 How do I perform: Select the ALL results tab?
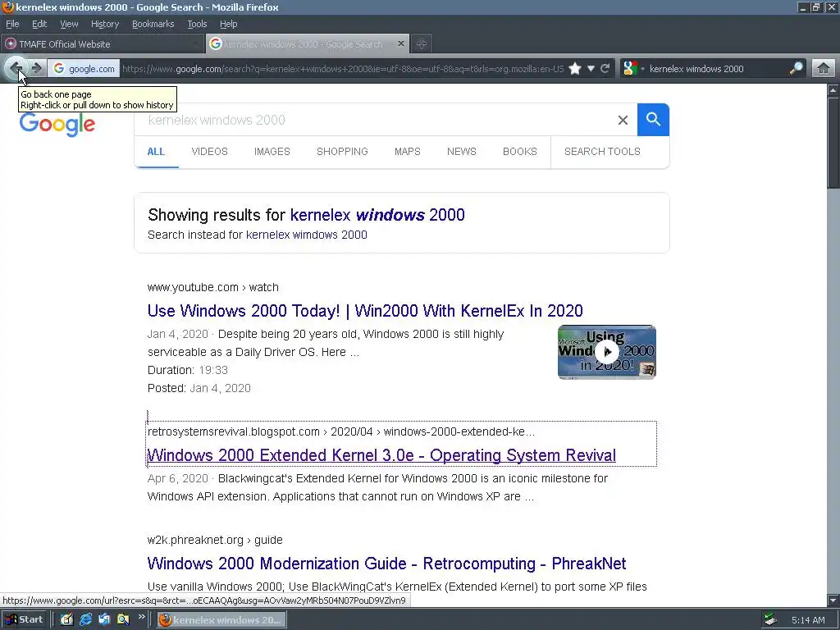pos(156,152)
